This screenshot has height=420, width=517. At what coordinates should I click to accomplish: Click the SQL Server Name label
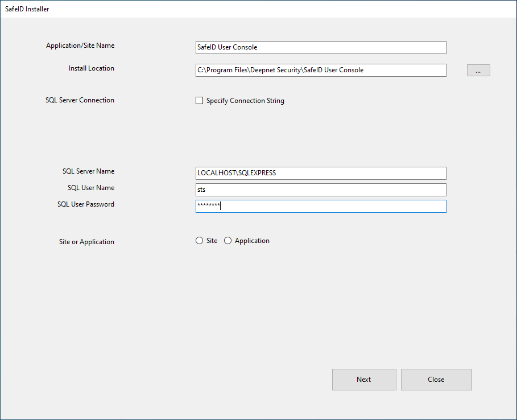coord(88,171)
